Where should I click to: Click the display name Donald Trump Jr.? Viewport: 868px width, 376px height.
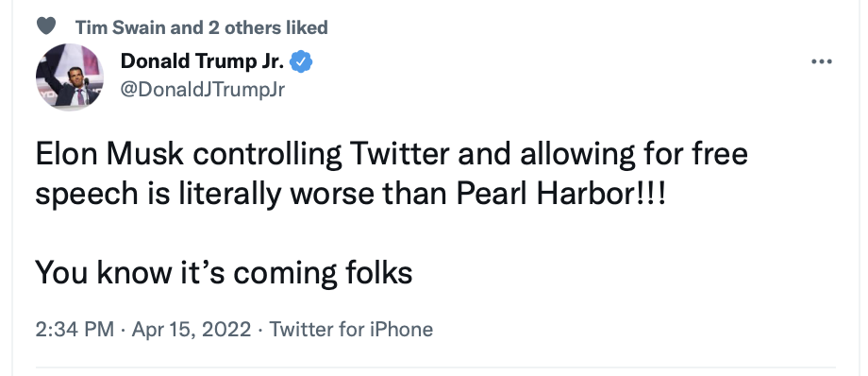(203, 61)
